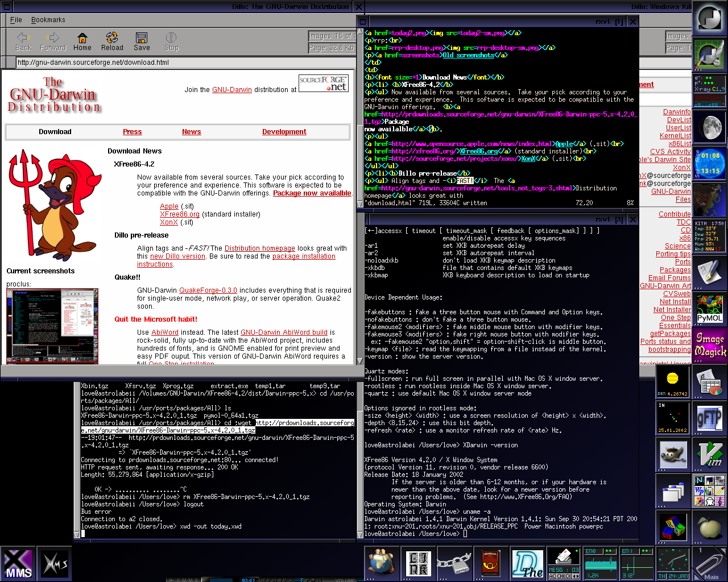728x582 pixels.
Task: Open the File menu in Dillo
Action: click(16, 20)
